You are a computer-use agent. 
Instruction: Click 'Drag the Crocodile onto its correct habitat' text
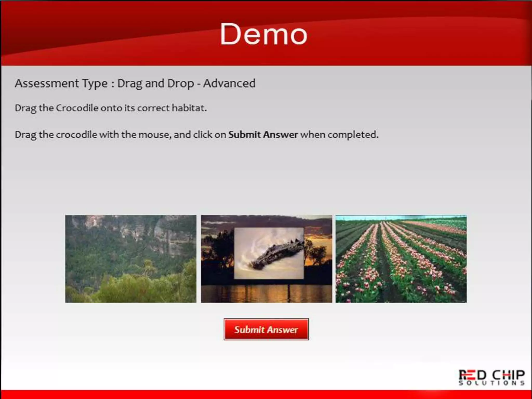pos(111,108)
